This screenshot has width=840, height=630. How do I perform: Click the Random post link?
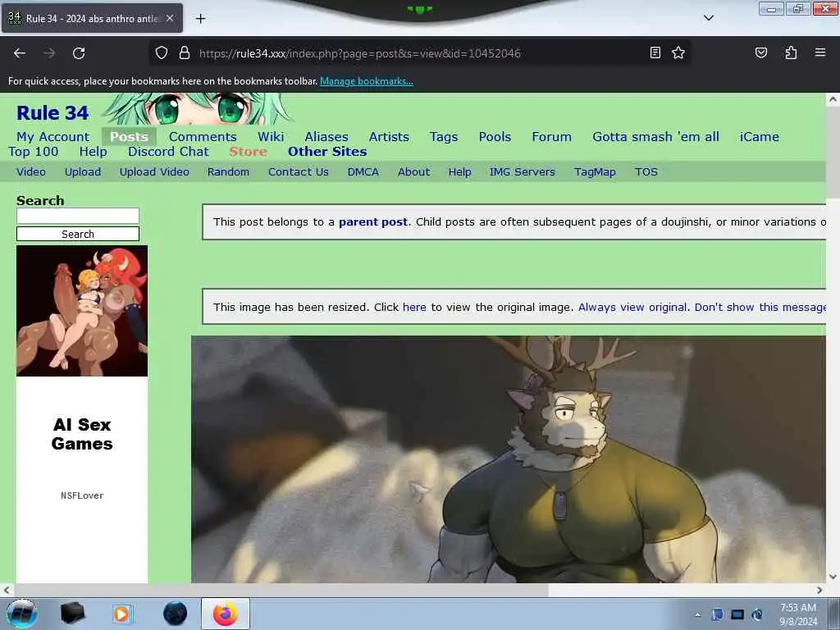[x=228, y=172]
